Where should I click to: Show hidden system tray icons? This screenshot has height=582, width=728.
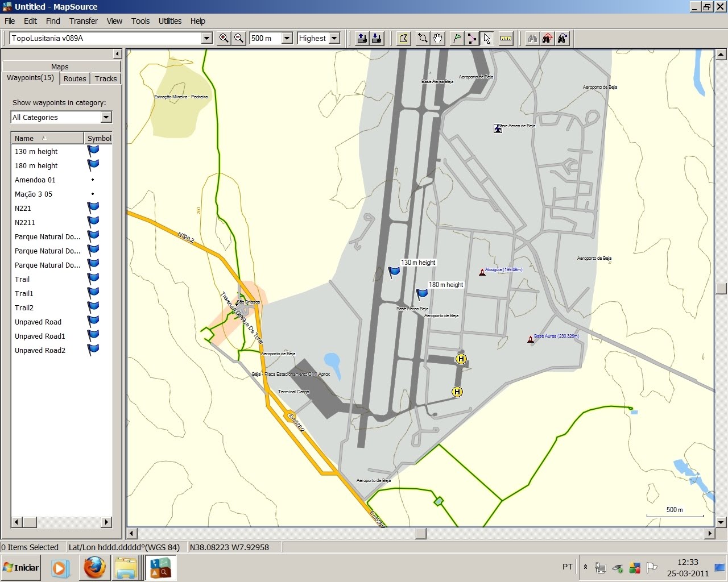(x=585, y=567)
